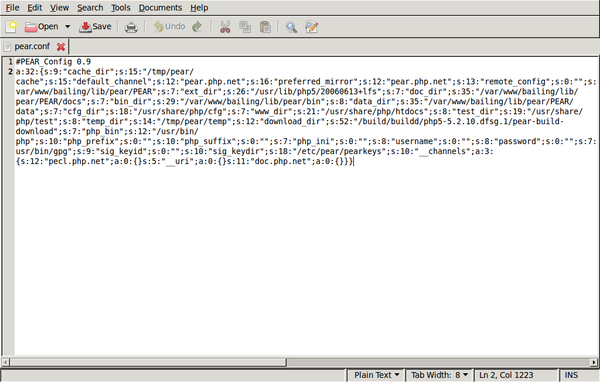The width and height of the screenshot is (600, 382).
Task: Redo with the green arrow icon
Action: click(x=197, y=27)
